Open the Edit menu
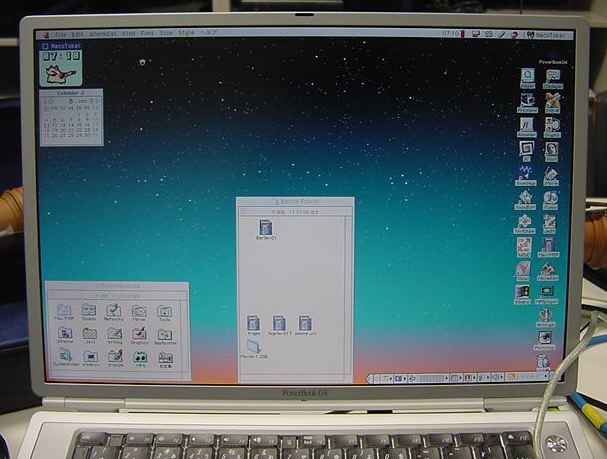 [x=77, y=34]
